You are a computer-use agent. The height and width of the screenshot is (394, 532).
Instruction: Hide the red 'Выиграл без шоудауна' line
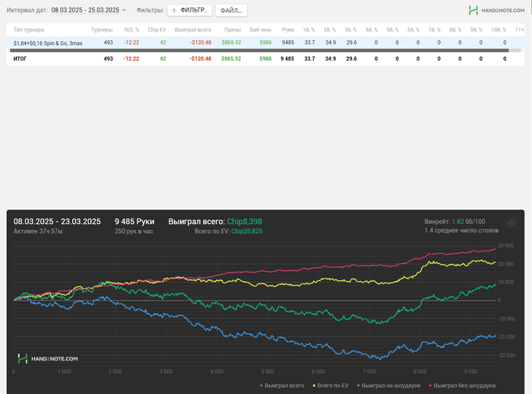[464, 386]
